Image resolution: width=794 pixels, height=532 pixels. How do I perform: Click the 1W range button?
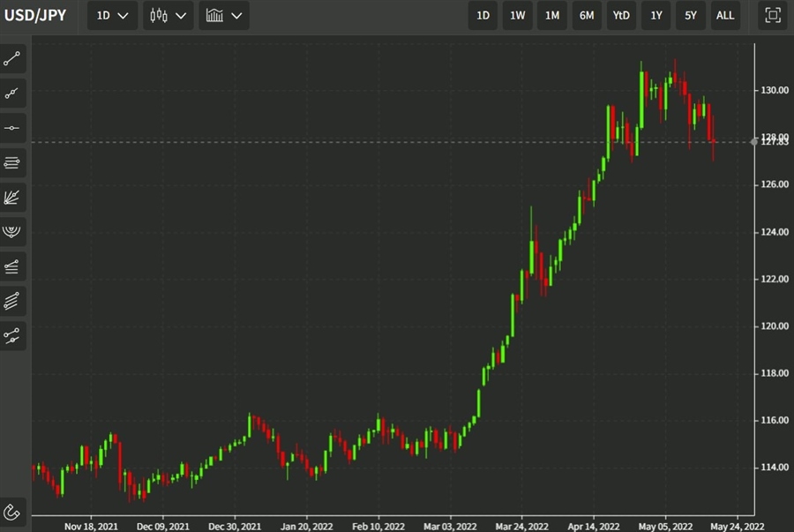point(518,15)
